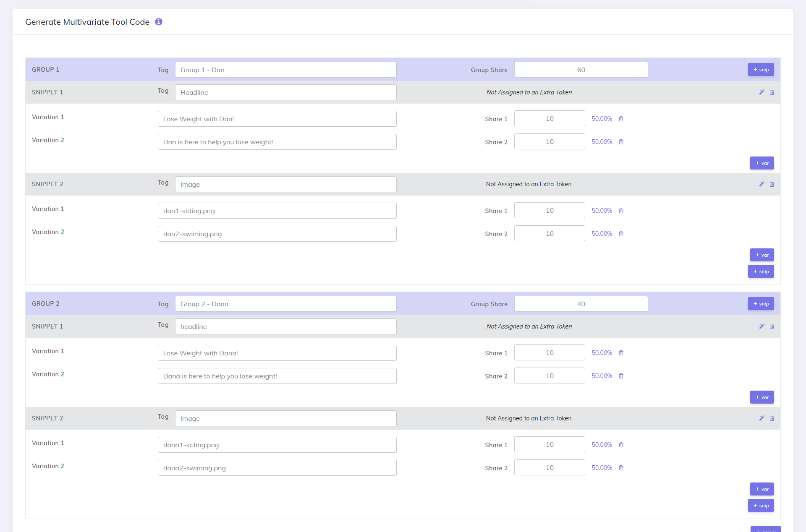This screenshot has width=806, height=532.
Task: Click trash icon on Group 2 Image snippet header
Action: pyautogui.click(x=772, y=418)
